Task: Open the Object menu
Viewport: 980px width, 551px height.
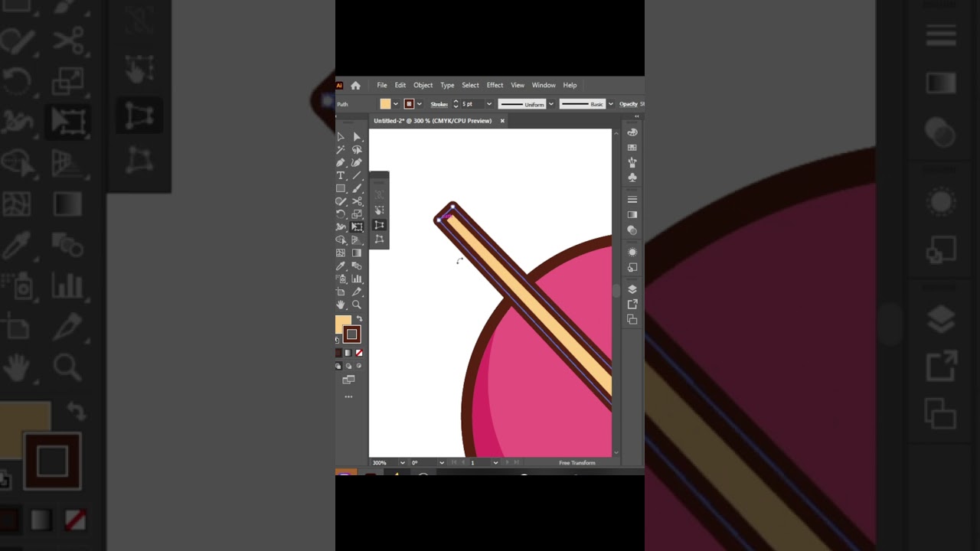Action: (x=423, y=86)
